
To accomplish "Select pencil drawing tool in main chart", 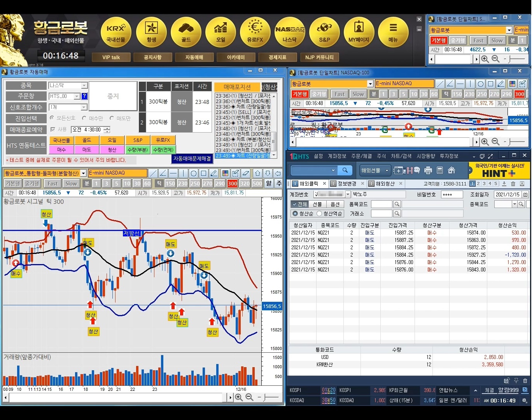I will [214, 173].
